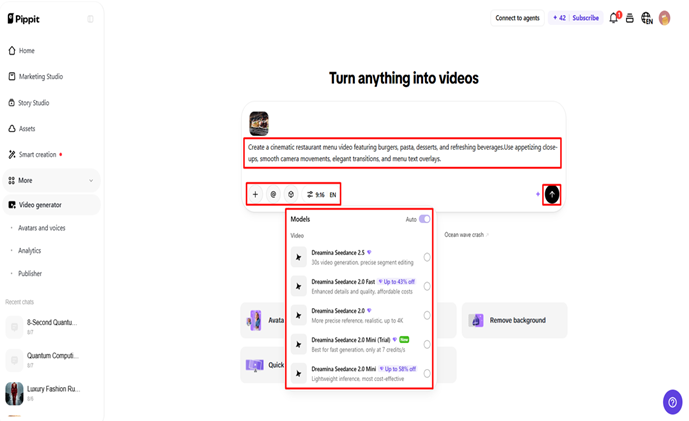Click the @ mention icon
Image resolution: width=689 pixels, height=421 pixels.
[273, 194]
